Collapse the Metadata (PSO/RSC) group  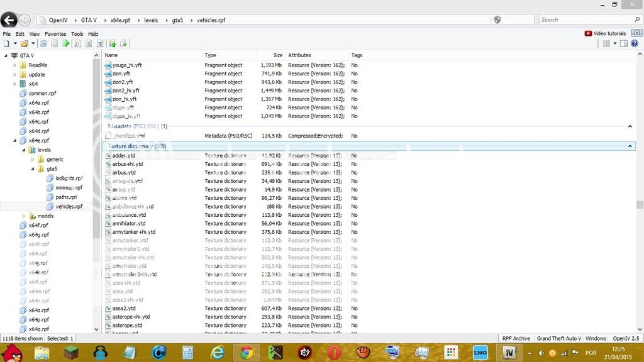630,126
